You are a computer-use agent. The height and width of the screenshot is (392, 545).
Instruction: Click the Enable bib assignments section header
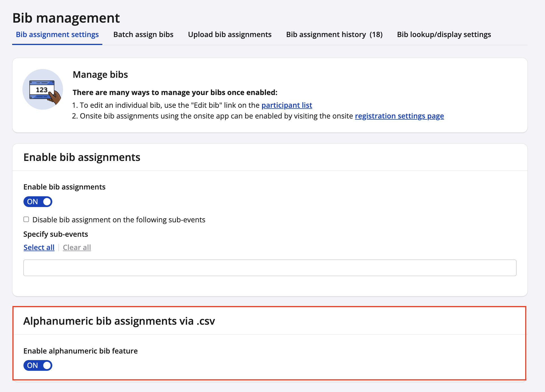(x=82, y=157)
